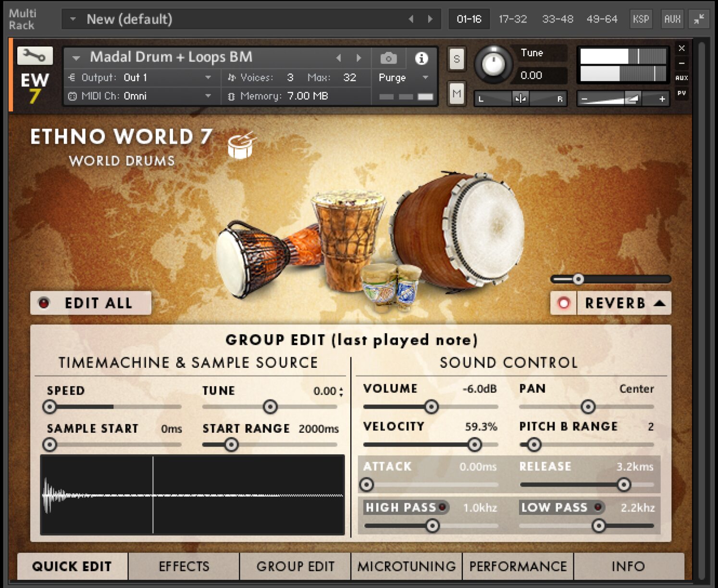Image resolution: width=718 pixels, height=588 pixels.
Task: Click the Tune knob in header
Action: tap(493, 63)
